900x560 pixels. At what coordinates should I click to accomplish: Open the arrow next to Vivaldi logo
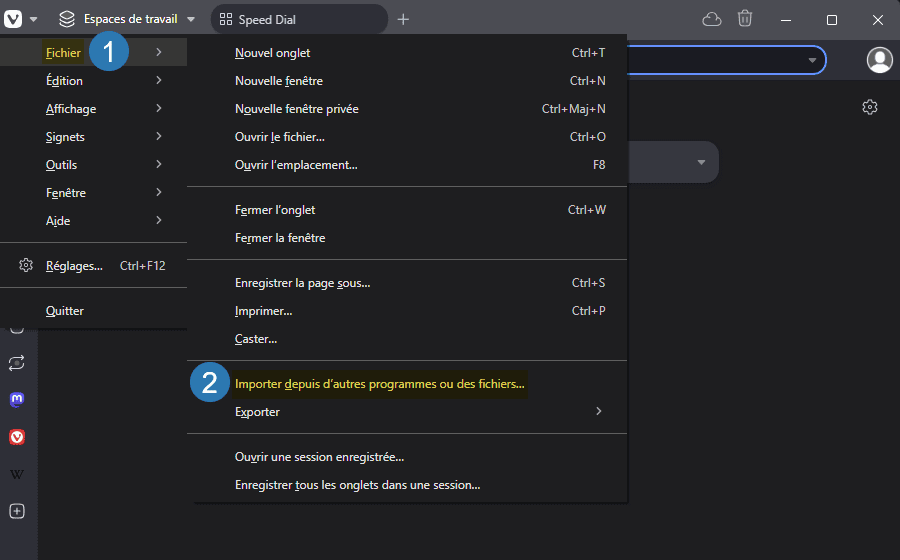(x=33, y=20)
